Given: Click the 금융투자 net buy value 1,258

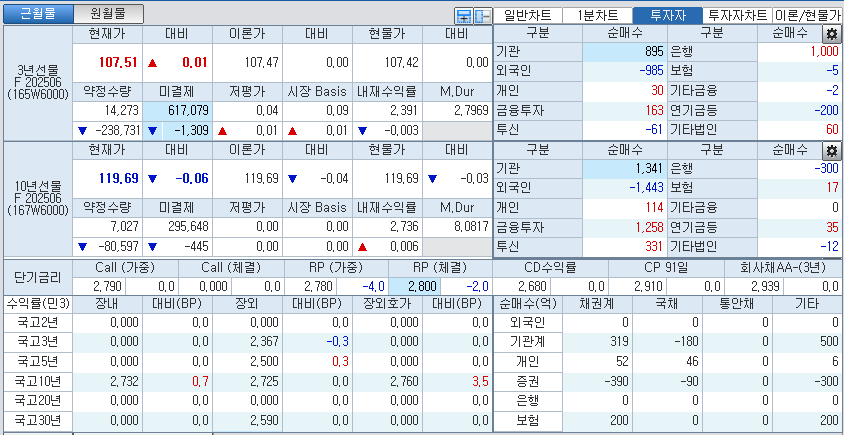Looking at the screenshot, I should pos(650,227).
